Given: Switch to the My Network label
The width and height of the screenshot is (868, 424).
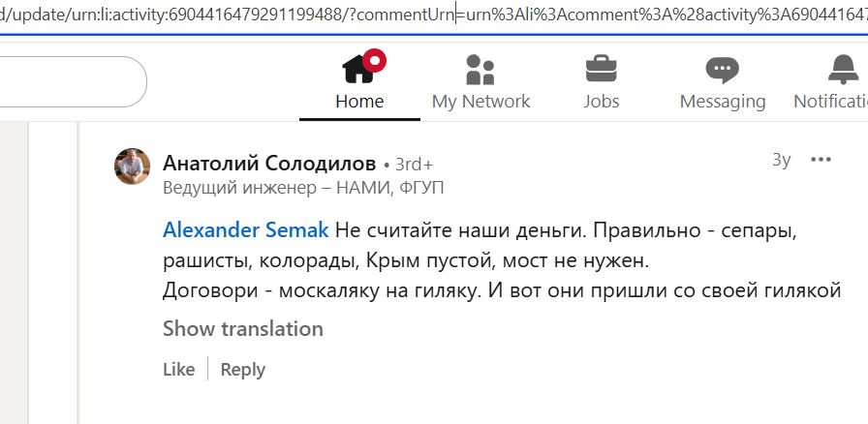Looking at the screenshot, I should click(480, 101).
